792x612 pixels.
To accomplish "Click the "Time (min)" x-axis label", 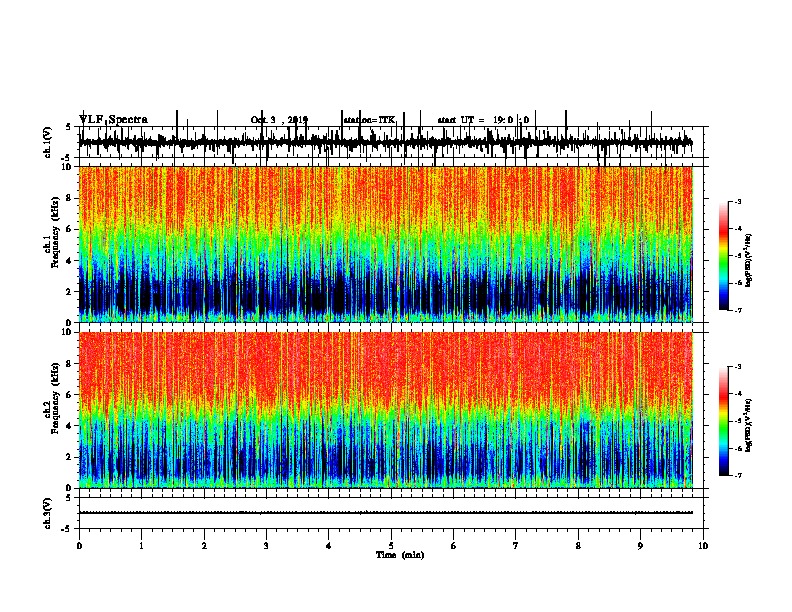I will pyautogui.click(x=400, y=555).
